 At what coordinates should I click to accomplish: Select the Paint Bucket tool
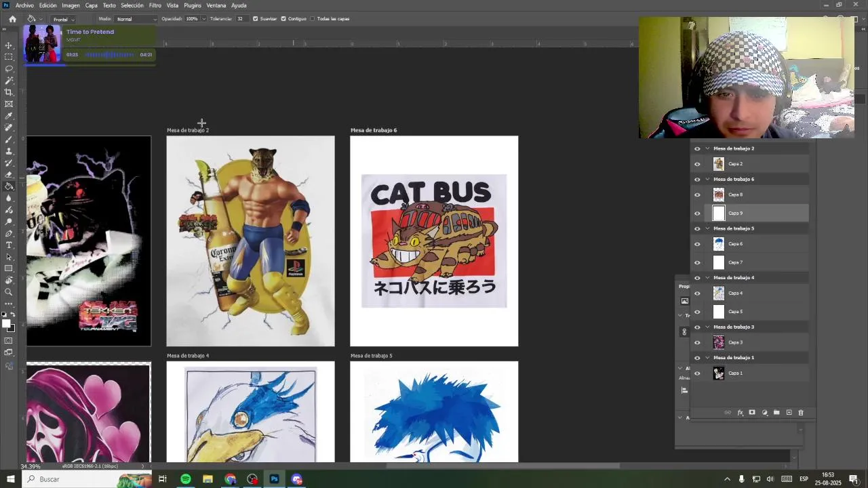[9, 186]
